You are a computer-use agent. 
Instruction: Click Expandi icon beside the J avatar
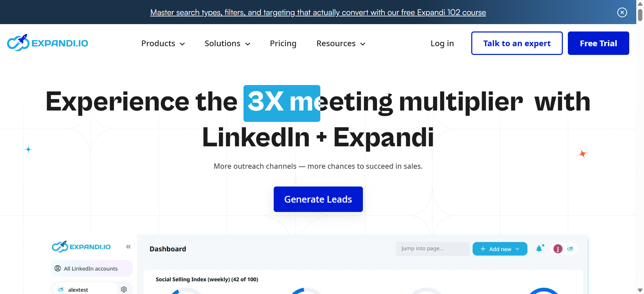[x=570, y=249]
